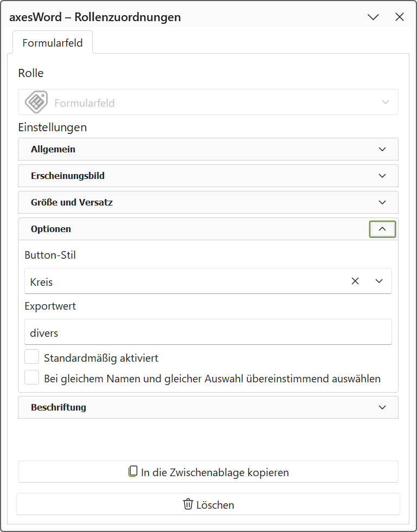The image size is (417, 532).
Task: Clear the Kreis button style selection
Action: [x=355, y=281]
